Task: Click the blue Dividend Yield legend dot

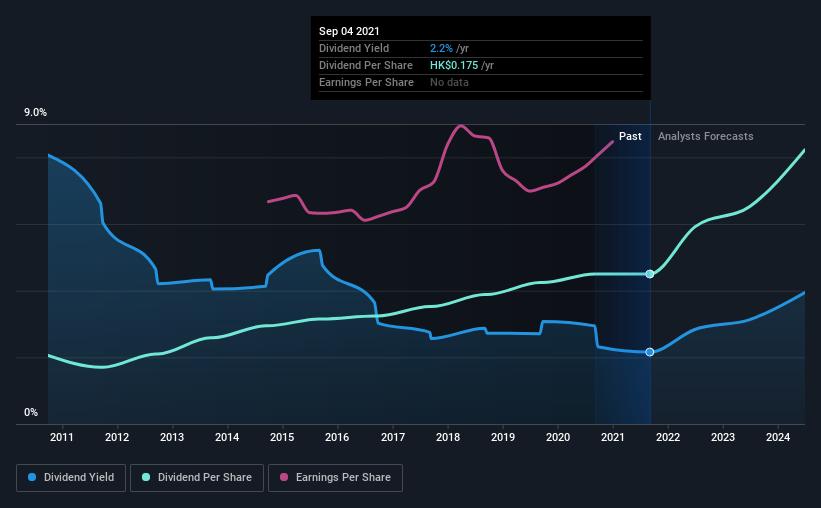Action: (32, 477)
